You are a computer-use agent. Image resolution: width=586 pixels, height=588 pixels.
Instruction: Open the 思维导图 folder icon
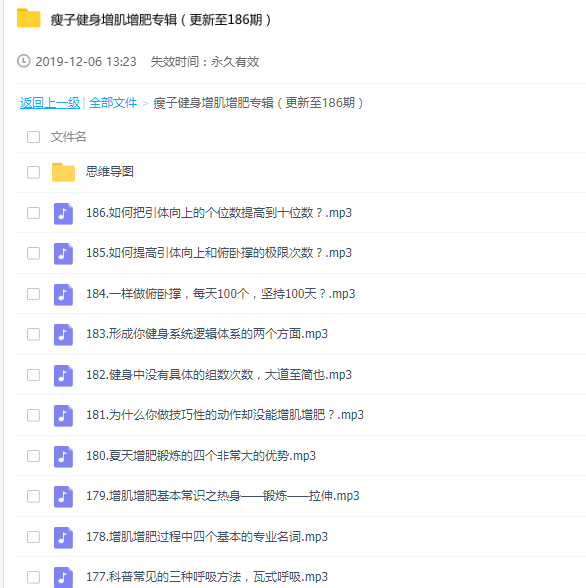(x=63, y=172)
